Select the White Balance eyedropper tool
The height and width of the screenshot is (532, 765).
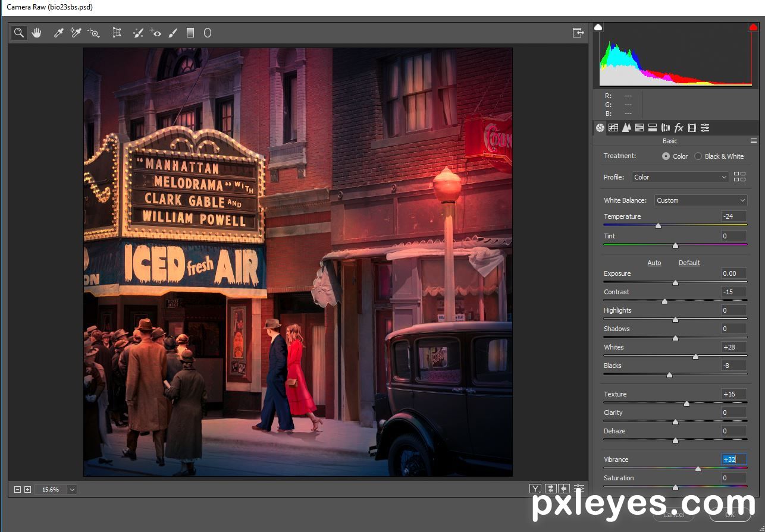pyautogui.click(x=58, y=33)
